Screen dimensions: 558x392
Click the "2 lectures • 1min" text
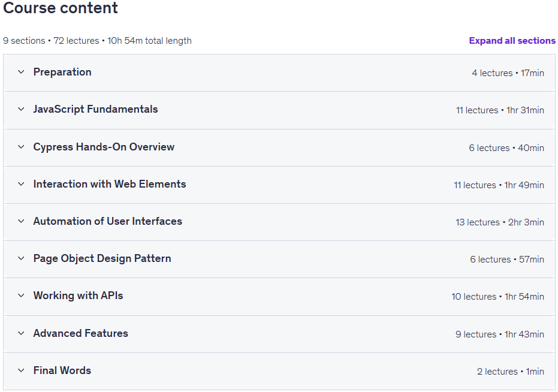pyautogui.click(x=510, y=372)
